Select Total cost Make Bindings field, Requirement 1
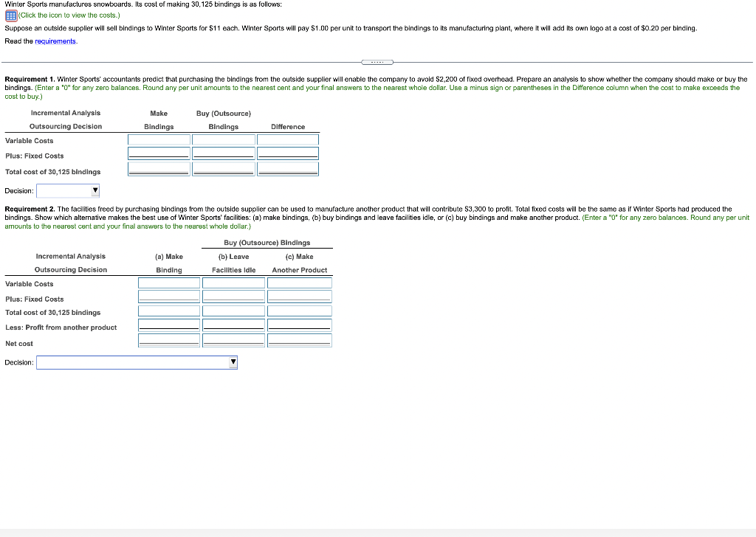The height and width of the screenshot is (537, 756). pyautogui.click(x=159, y=169)
